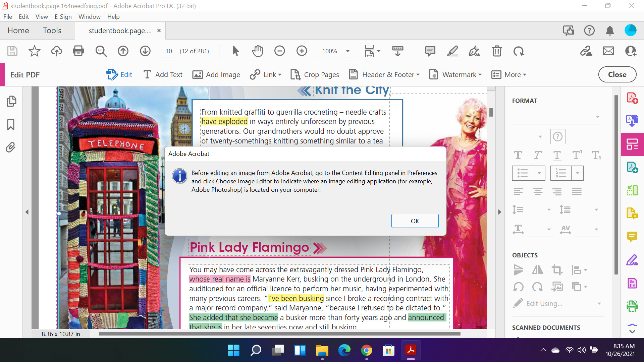This screenshot has width=644, height=362.
Task: Click the page number input field
Action: [x=169, y=51]
